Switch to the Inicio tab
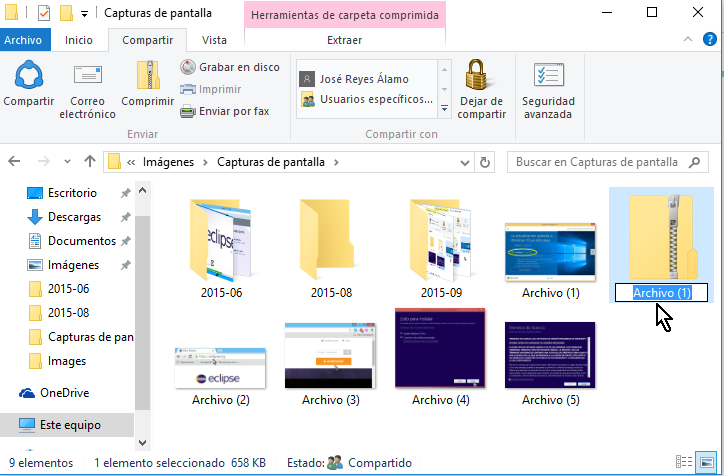This screenshot has width=724, height=476. (78, 40)
